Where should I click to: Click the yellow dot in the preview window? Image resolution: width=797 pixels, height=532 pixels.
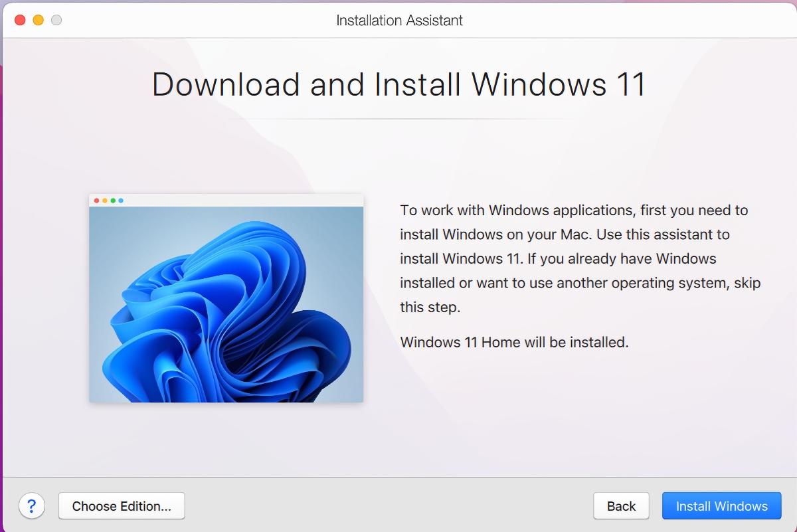pos(105,200)
